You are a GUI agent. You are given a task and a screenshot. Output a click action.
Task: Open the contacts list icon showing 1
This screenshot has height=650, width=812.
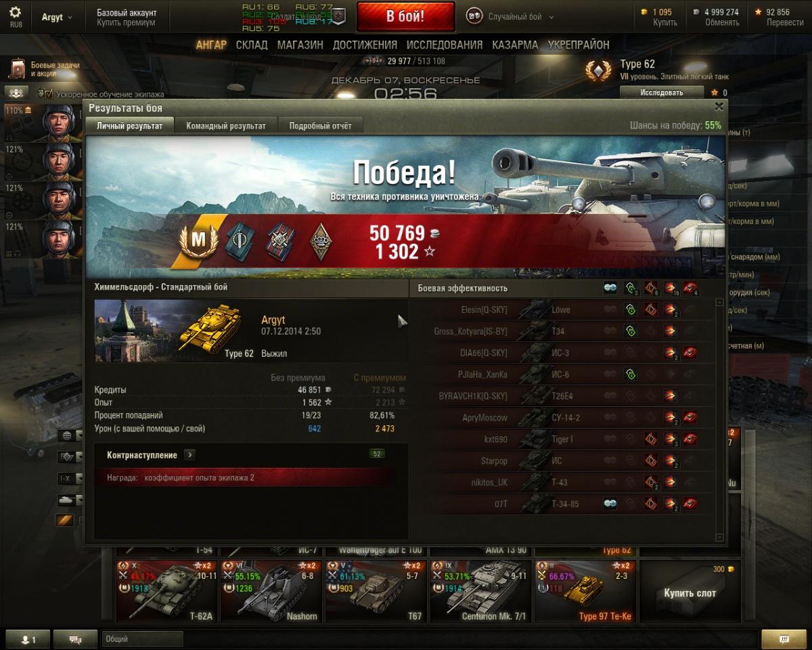tap(27, 638)
